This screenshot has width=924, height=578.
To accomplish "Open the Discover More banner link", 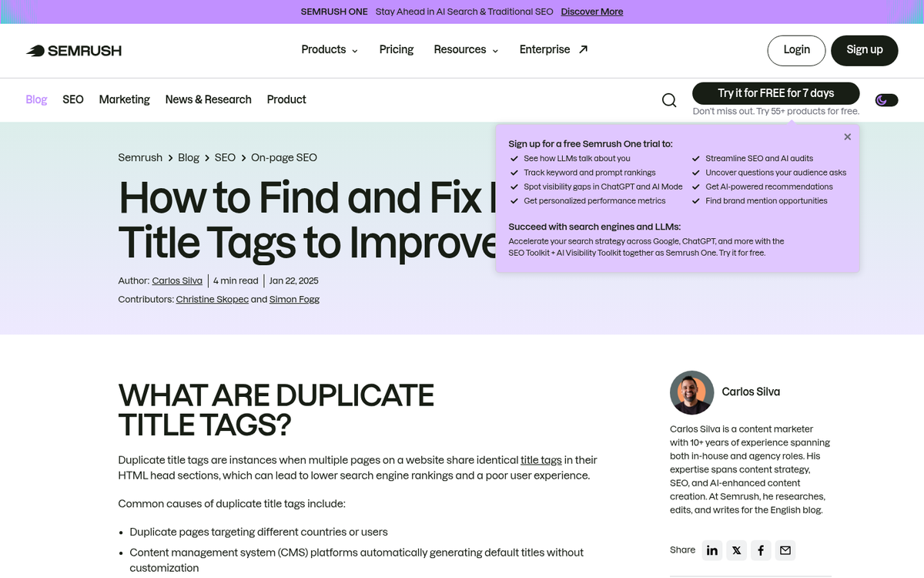I will pos(591,12).
